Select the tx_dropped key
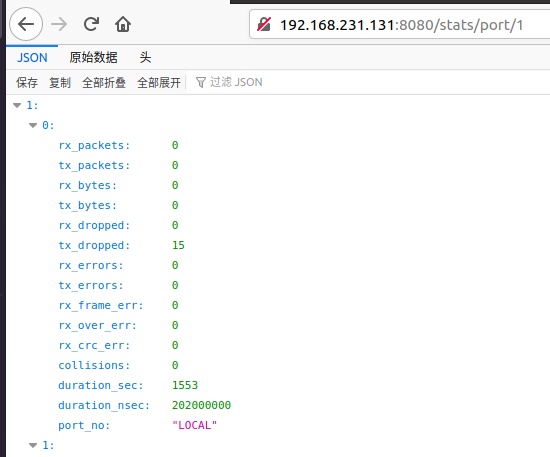 point(94,245)
